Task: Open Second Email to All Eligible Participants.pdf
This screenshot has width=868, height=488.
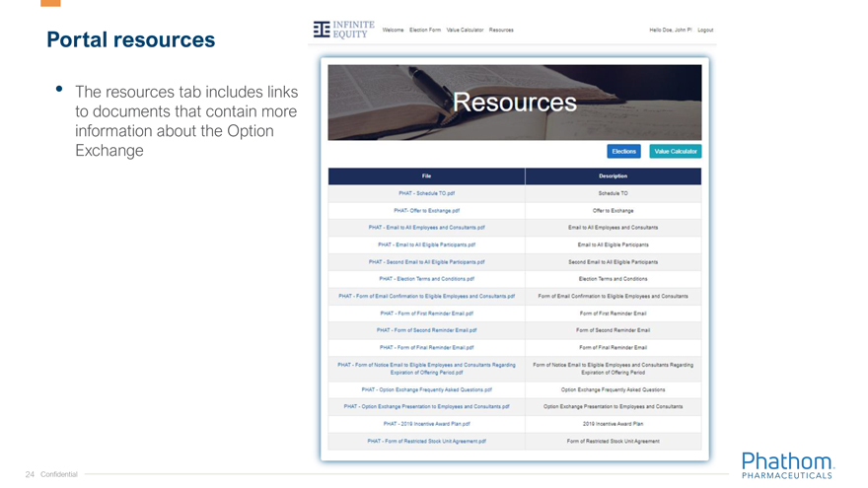Action: click(426, 261)
